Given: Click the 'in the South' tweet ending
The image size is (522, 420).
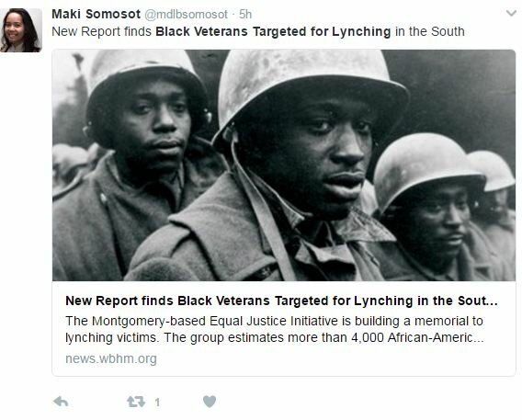Looking at the screenshot, I should click(430, 31).
